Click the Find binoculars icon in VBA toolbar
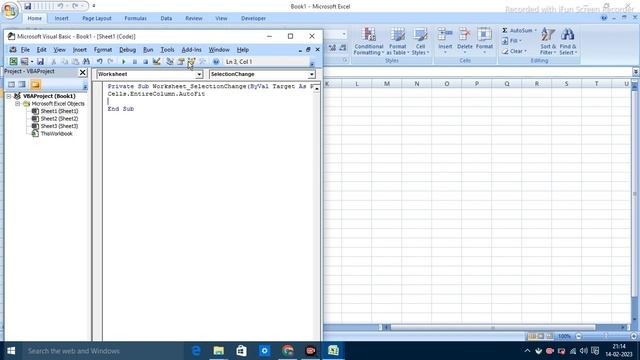This screenshot has width=640, height=360. pos(86,62)
